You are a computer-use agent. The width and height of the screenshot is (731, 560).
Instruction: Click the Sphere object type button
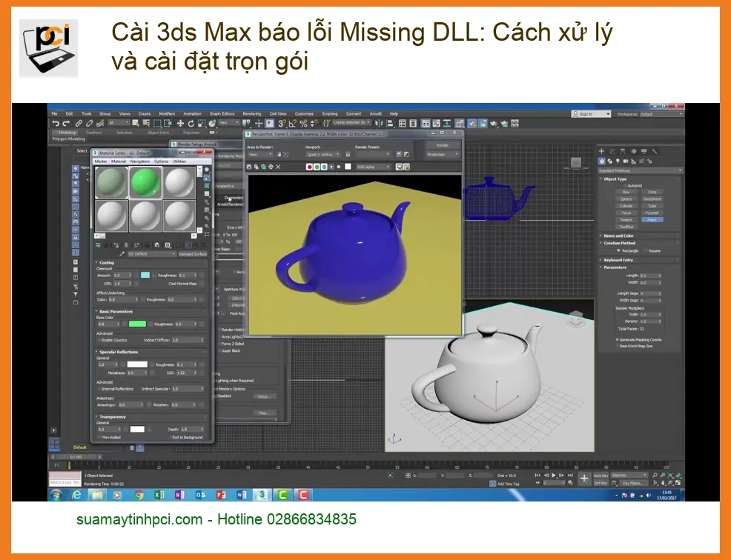(626, 199)
